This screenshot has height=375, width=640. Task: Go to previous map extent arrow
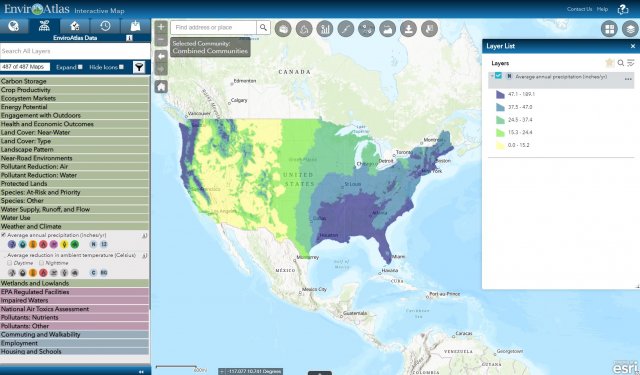click(x=161, y=56)
